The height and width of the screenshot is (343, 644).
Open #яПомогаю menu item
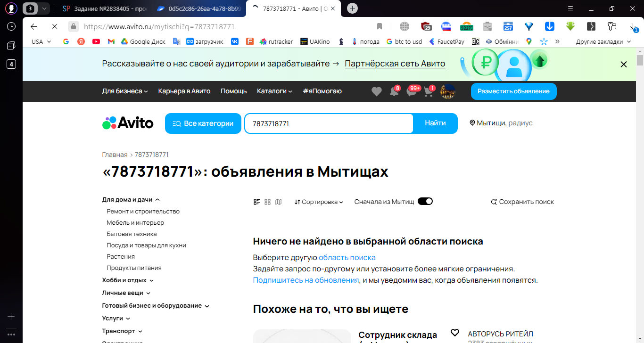pos(322,91)
